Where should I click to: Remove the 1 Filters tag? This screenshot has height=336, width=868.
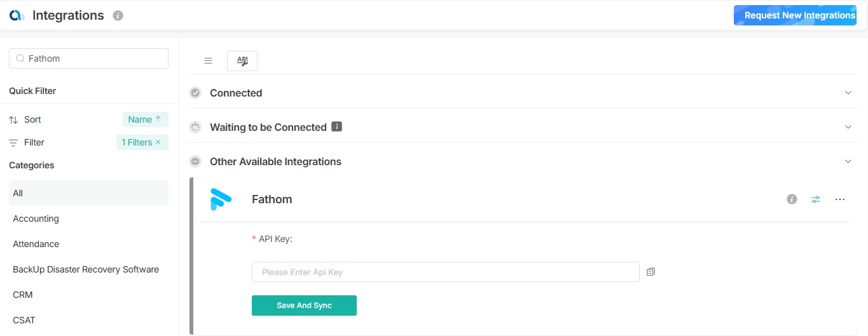coord(158,142)
